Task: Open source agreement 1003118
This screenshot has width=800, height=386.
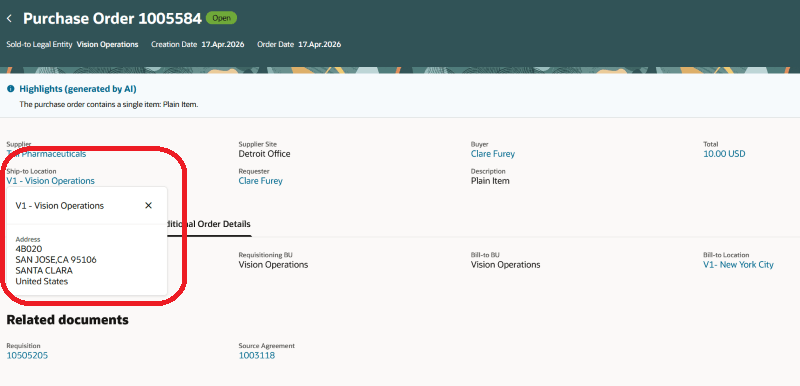Action: (x=257, y=355)
